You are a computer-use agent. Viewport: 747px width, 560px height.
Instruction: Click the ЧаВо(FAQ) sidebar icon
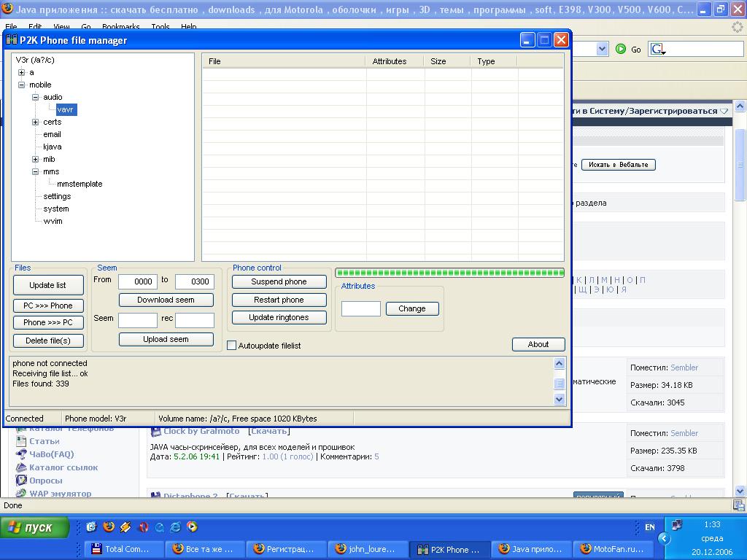[x=21, y=454]
